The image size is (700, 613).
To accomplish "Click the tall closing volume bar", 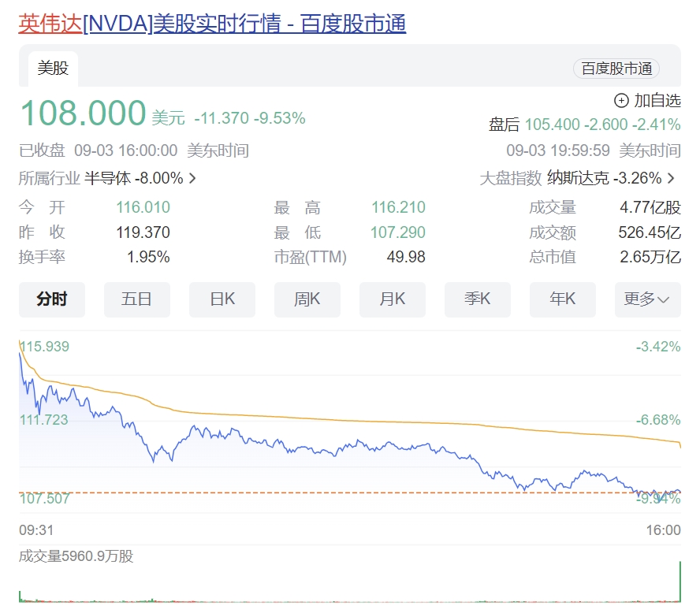I will tap(680, 581).
